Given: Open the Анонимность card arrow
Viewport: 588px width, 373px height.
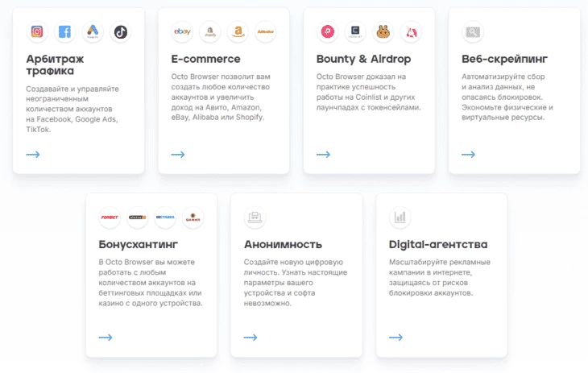Looking at the screenshot, I should click(x=251, y=338).
